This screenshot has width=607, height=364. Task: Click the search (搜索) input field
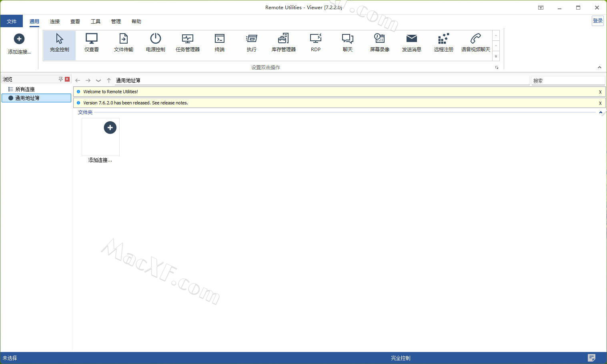pos(568,81)
